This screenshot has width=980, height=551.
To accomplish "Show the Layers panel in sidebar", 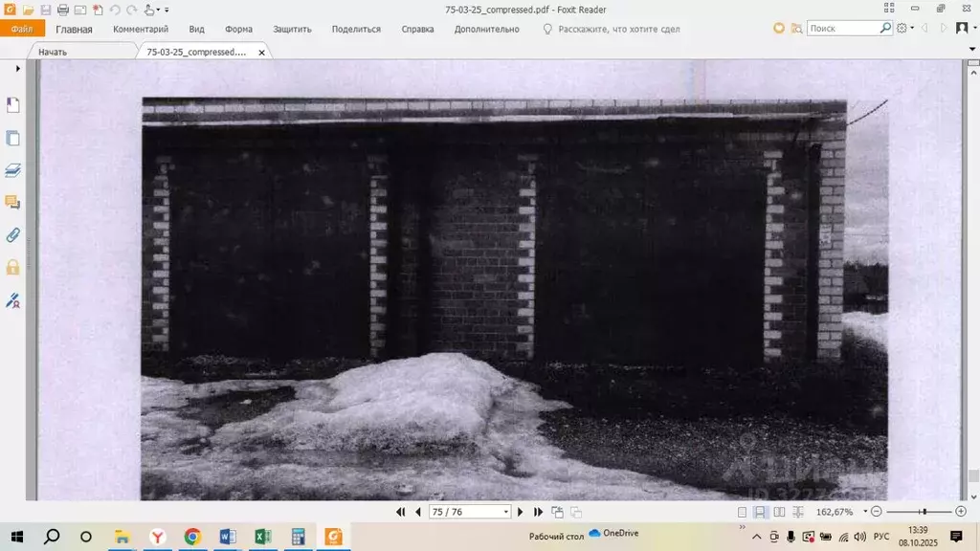I will tap(13, 170).
